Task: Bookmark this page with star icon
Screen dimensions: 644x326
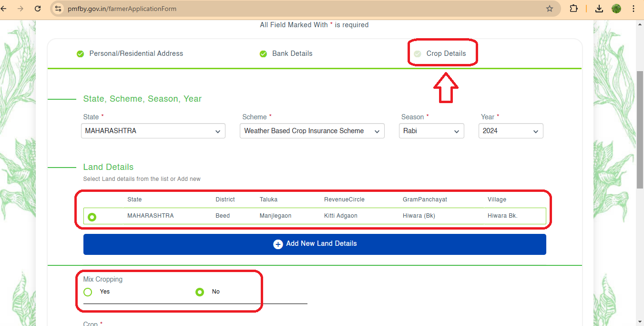Action: pyautogui.click(x=549, y=9)
